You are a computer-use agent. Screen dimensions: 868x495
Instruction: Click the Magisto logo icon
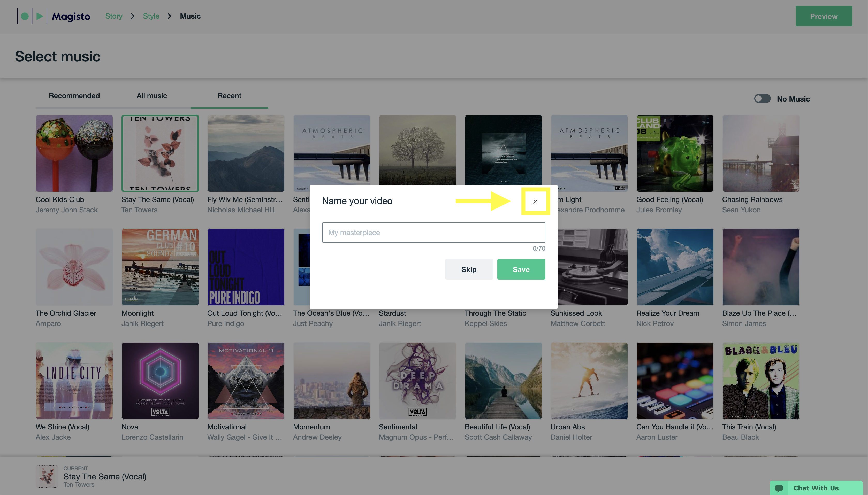[x=32, y=16]
